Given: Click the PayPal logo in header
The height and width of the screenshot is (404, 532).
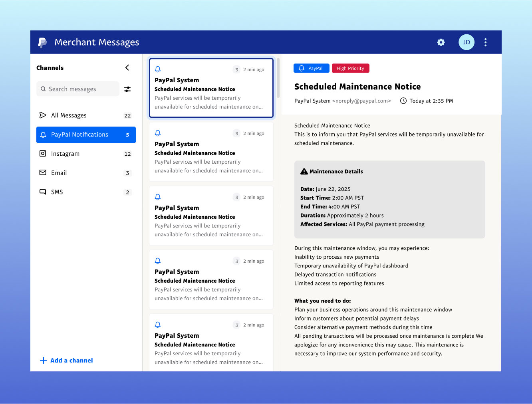Looking at the screenshot, I should click(x=42, y=42).
